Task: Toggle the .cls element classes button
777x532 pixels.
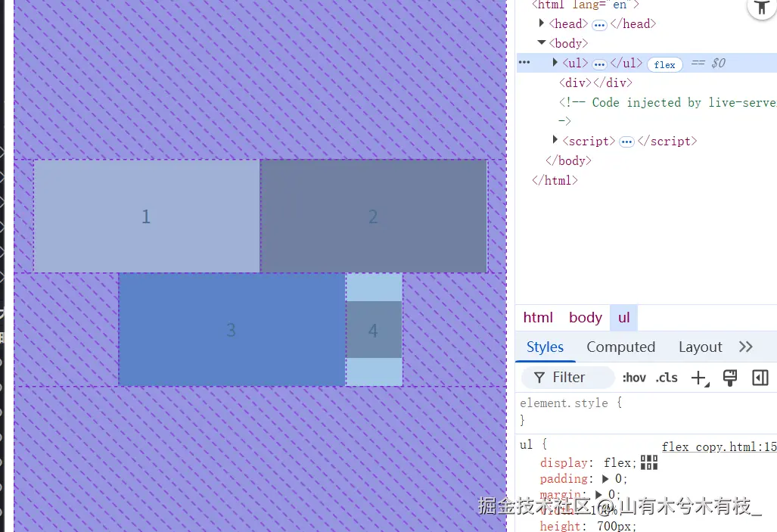Action: (x=667, y=378)
